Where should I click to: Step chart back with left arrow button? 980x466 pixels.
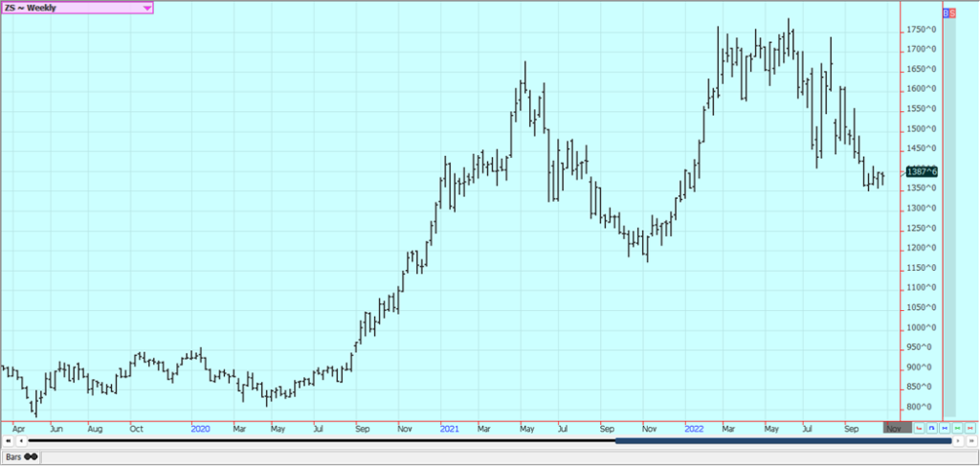[21, 441]
